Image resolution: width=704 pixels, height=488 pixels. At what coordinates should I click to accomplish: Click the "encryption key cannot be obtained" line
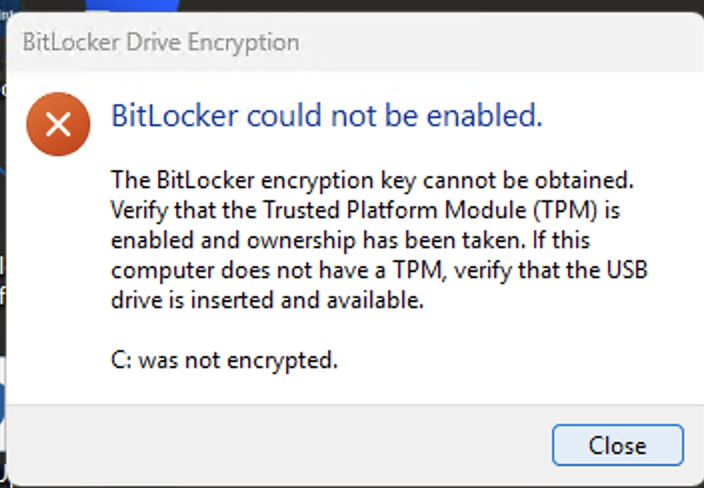[x=372, y=180]
